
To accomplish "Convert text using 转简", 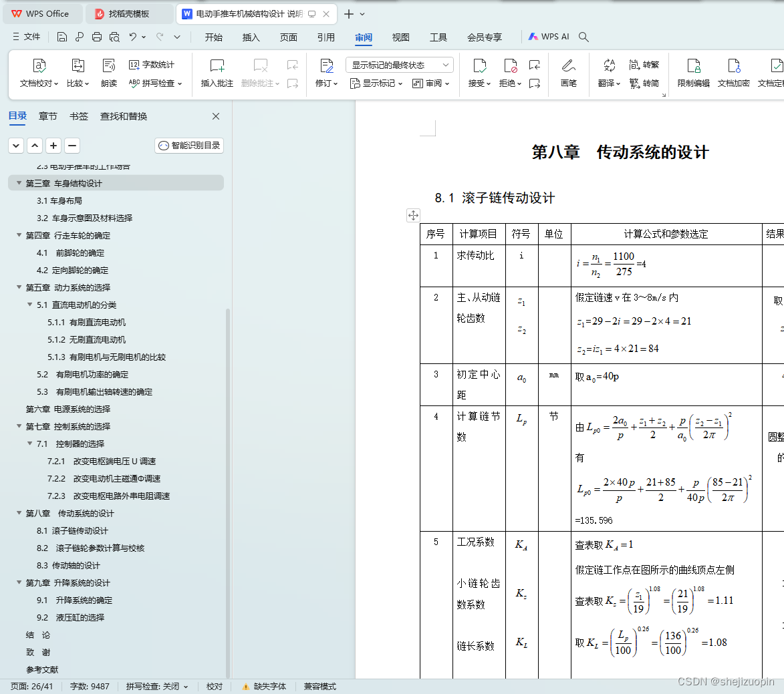I will (644, 83).
